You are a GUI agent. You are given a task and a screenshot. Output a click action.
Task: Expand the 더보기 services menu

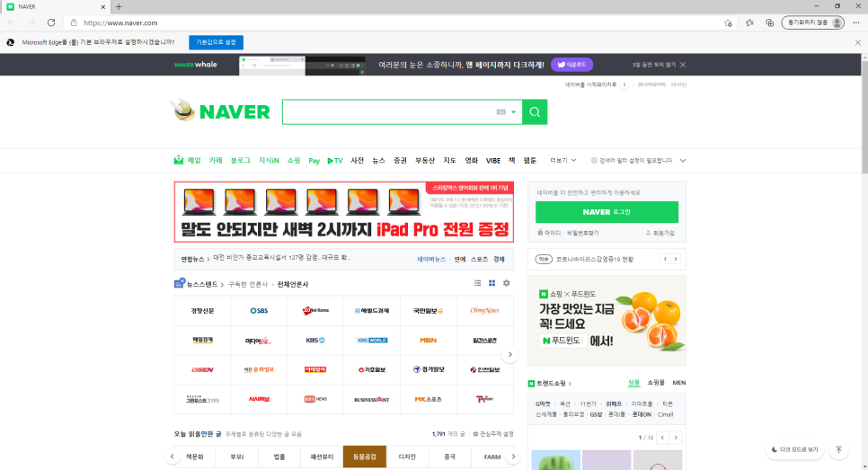pyautogui.click(x=563, y=161)
